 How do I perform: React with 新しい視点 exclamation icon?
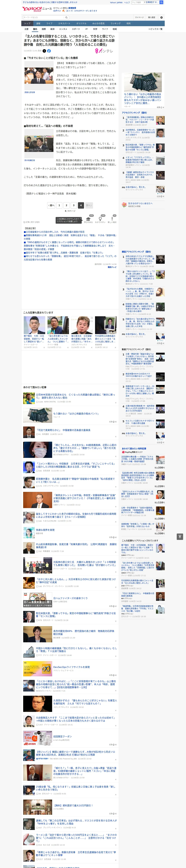click(x=112, y=219)
